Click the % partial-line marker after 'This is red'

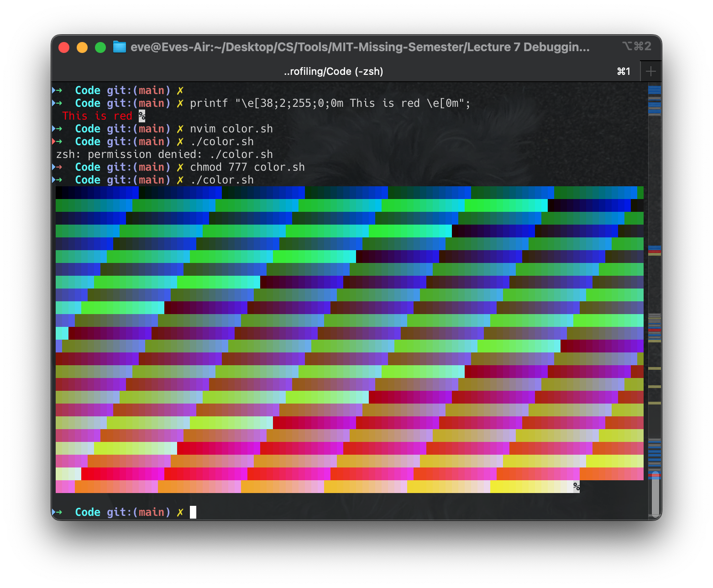141,116
